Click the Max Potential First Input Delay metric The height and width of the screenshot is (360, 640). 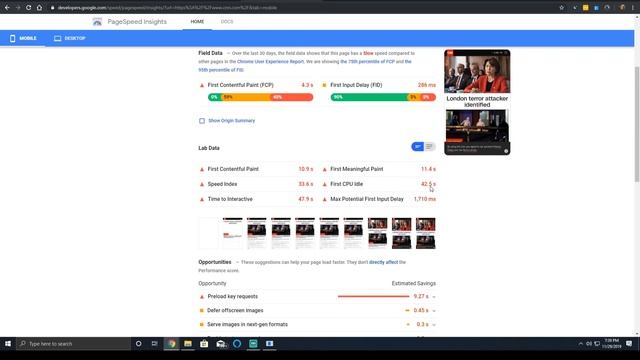point(379,200)
